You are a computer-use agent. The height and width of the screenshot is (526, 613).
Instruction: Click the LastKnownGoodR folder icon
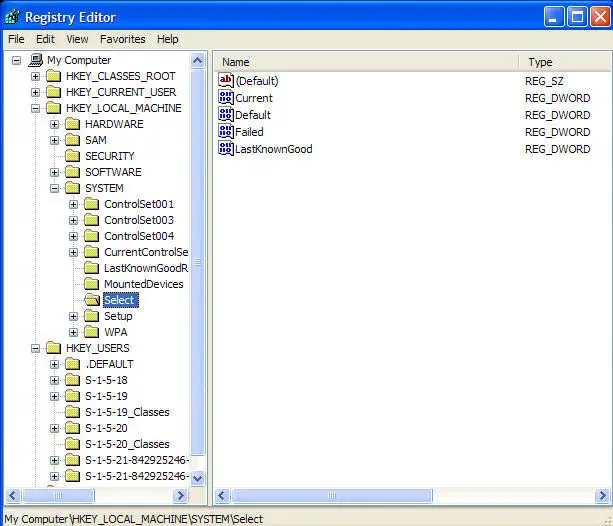(x=91, y=268)
